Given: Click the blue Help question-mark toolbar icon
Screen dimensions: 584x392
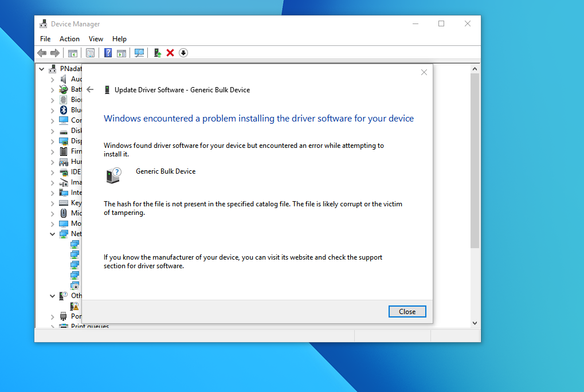Looking at the screenshot, I should coord(108,53).
